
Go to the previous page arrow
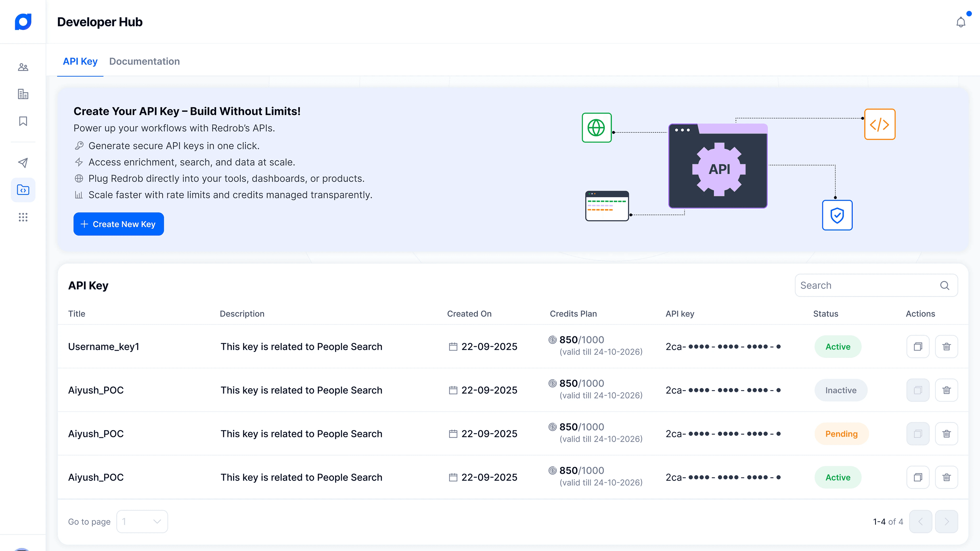920,521
